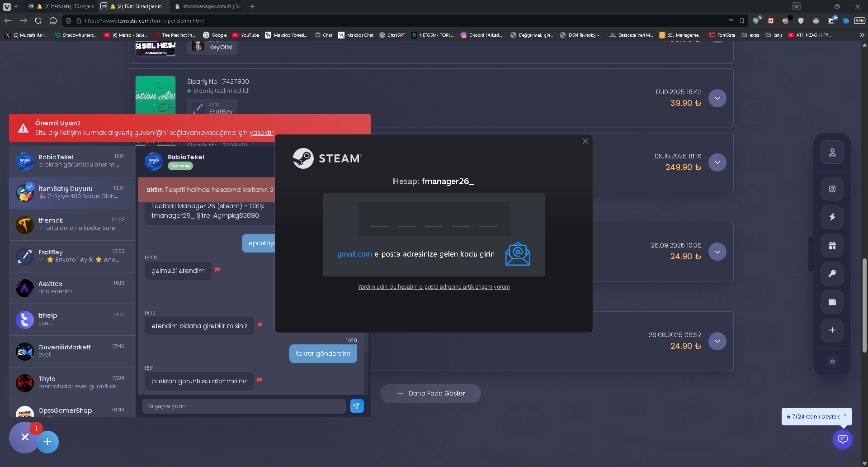The height and width of the screenshot is (467, 868).
Task: Open the 'satış' bookmarks folder
Action: [774, 35]
